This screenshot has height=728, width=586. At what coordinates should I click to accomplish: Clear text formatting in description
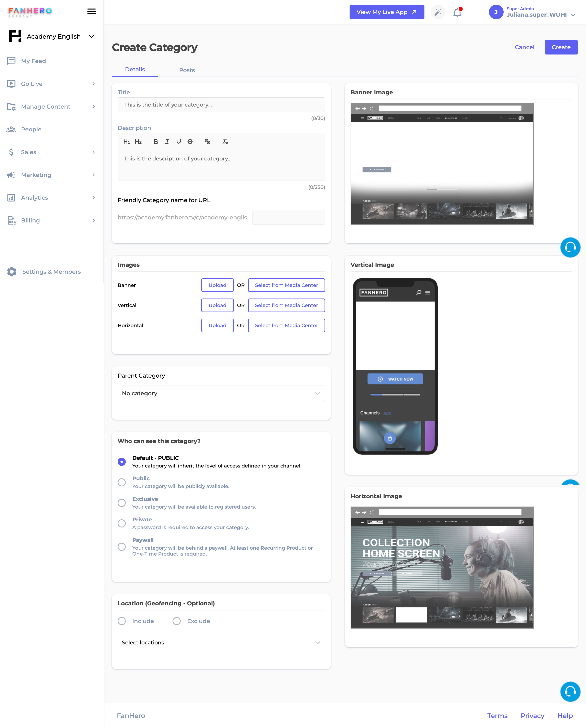(x=225, y=142)
